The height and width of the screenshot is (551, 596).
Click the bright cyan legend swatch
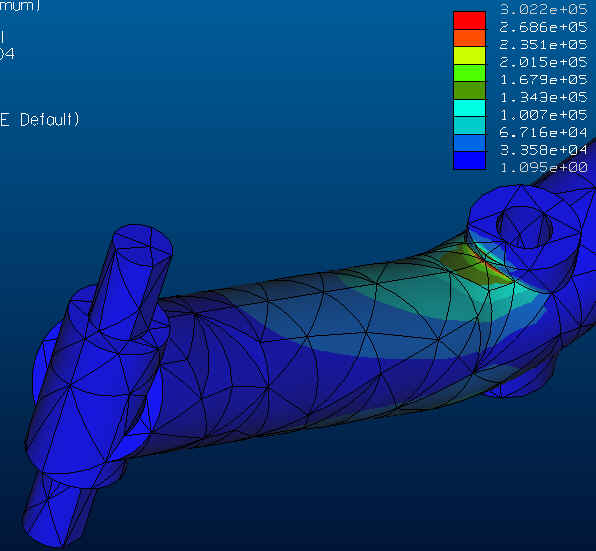469,108
